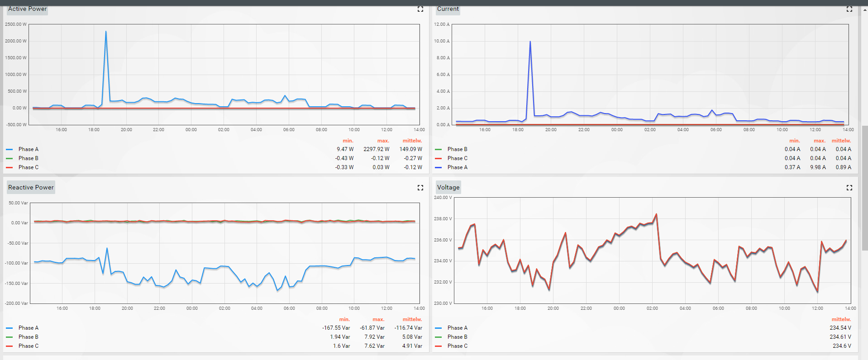Click the Current spike peak near 10 A

coord(530,42)
